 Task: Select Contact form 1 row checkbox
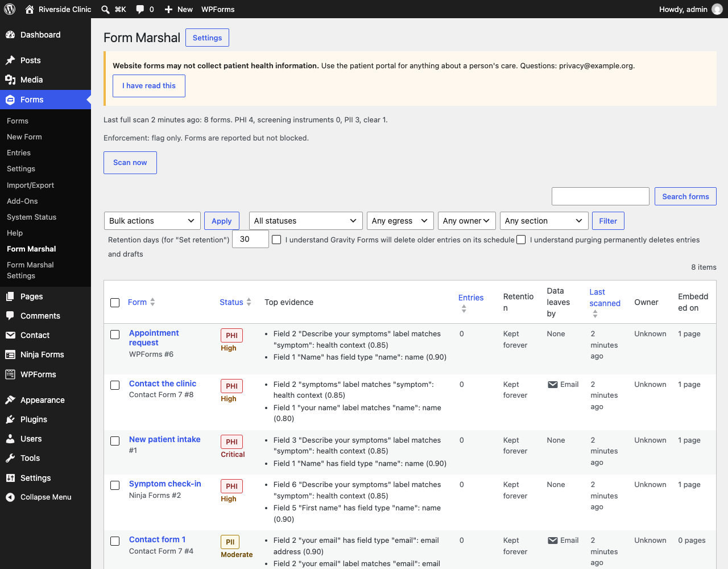(x=115, y=541)
